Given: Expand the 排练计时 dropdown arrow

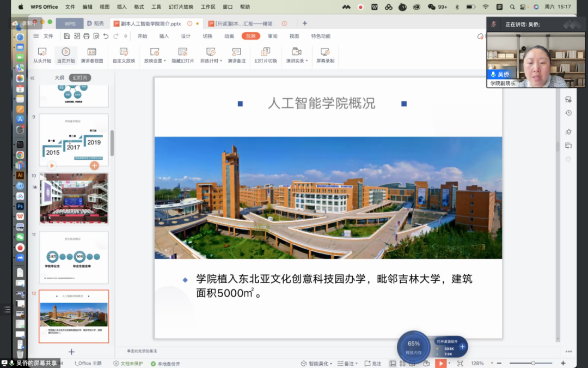Looking at the screenshot, I should [222, 61].
